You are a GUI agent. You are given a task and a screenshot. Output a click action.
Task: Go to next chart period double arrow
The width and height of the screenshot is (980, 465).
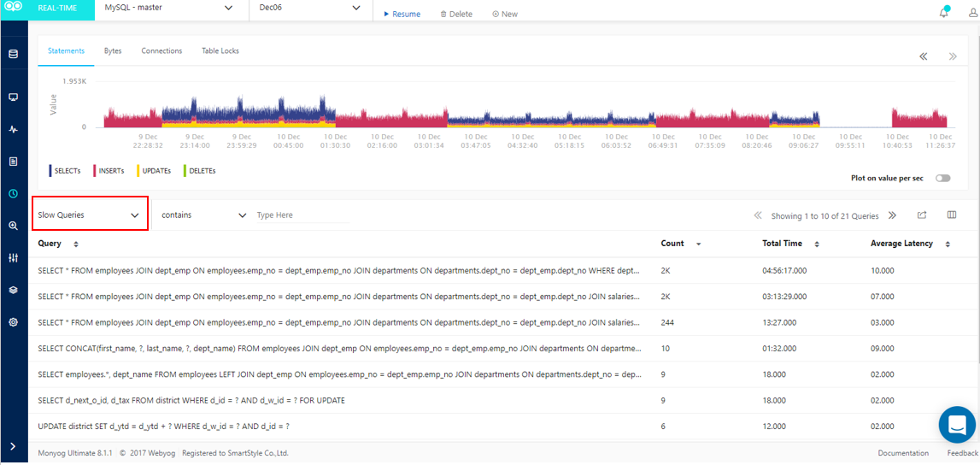953,56
